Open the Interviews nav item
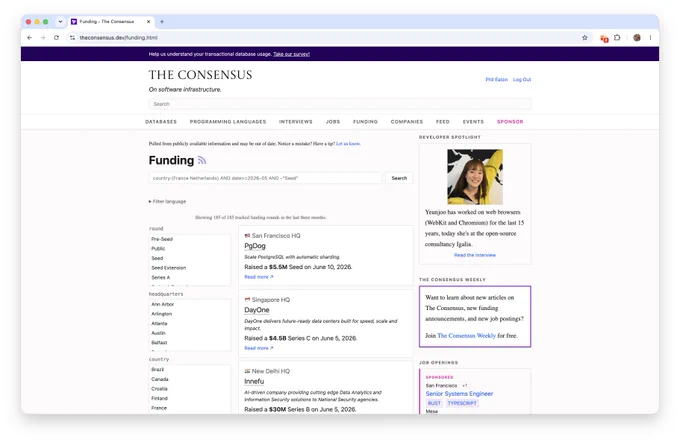The height and width of the screenshot is (442, 680). [295, 122]
